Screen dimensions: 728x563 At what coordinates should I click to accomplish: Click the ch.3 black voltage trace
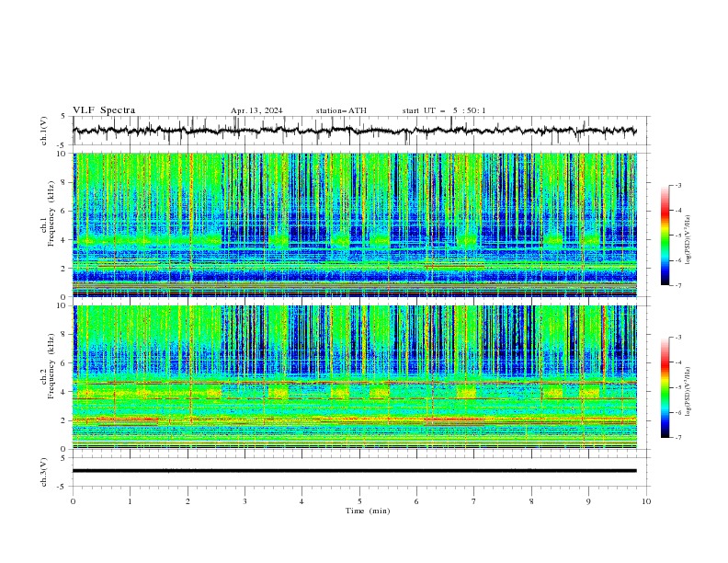point(354,471)
